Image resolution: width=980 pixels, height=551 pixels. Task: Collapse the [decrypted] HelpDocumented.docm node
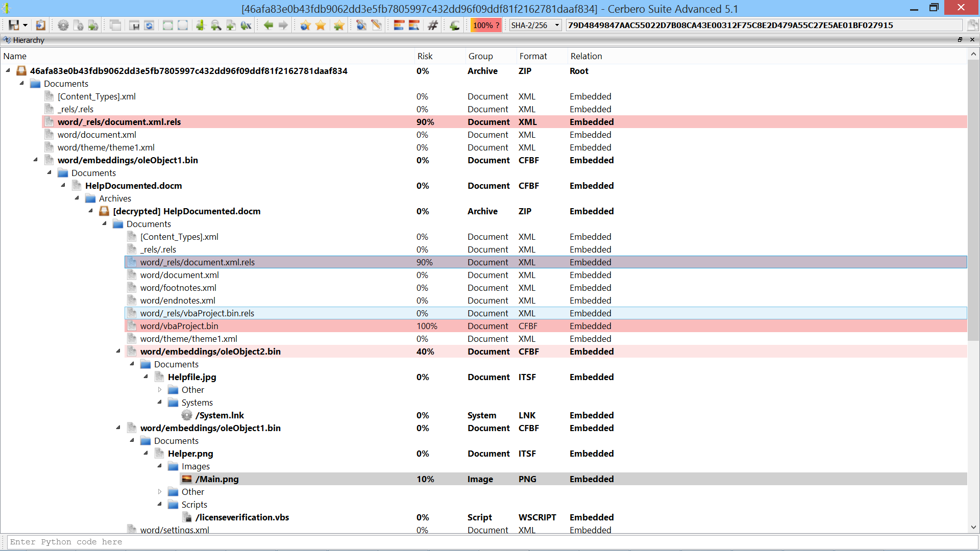[91, 211]
